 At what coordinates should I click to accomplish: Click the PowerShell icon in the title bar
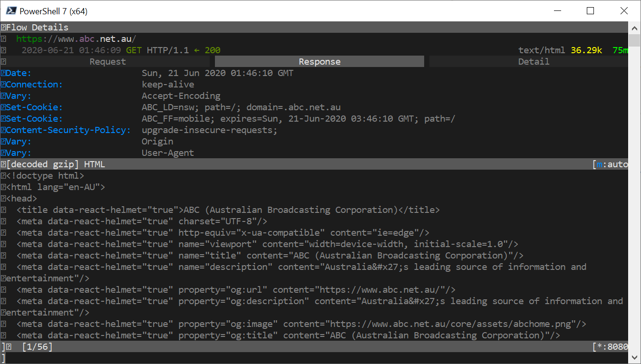10,11
